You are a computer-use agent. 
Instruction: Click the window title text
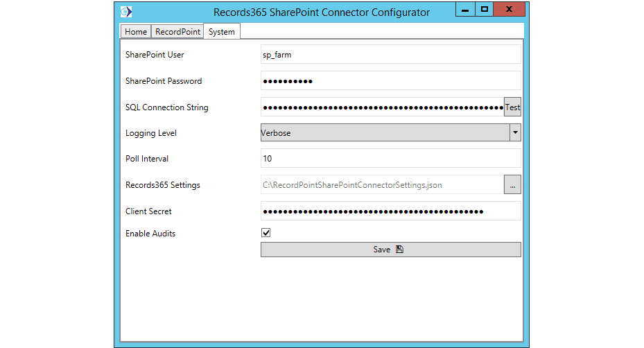[322, 12]
